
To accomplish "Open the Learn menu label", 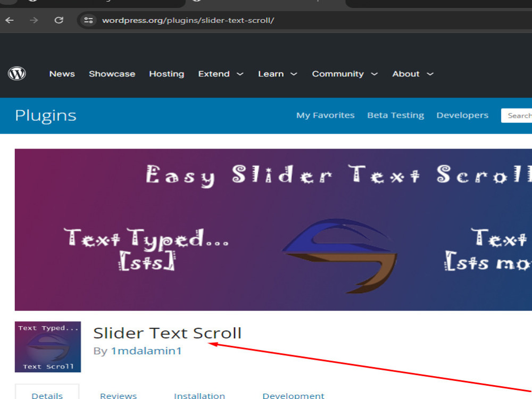I will click(271, 74).
